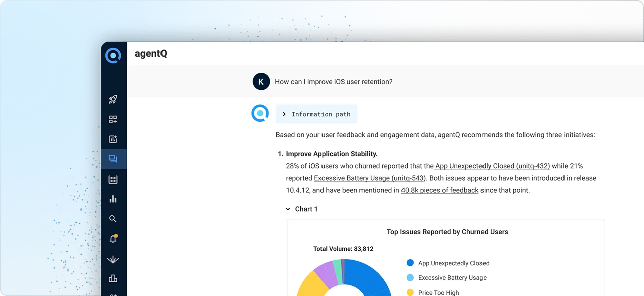Image resolution: width=644 pixels, height=296 pixels.
Task: Click the yellow segment of the donut chart
Action: click(x=312, y=284)
